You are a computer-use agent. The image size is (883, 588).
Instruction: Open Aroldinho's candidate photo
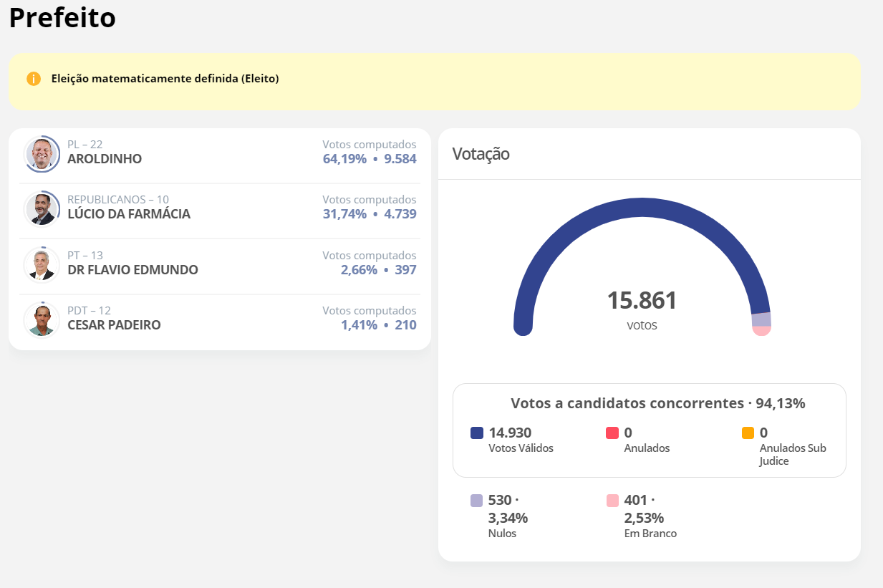click(42, 154)
